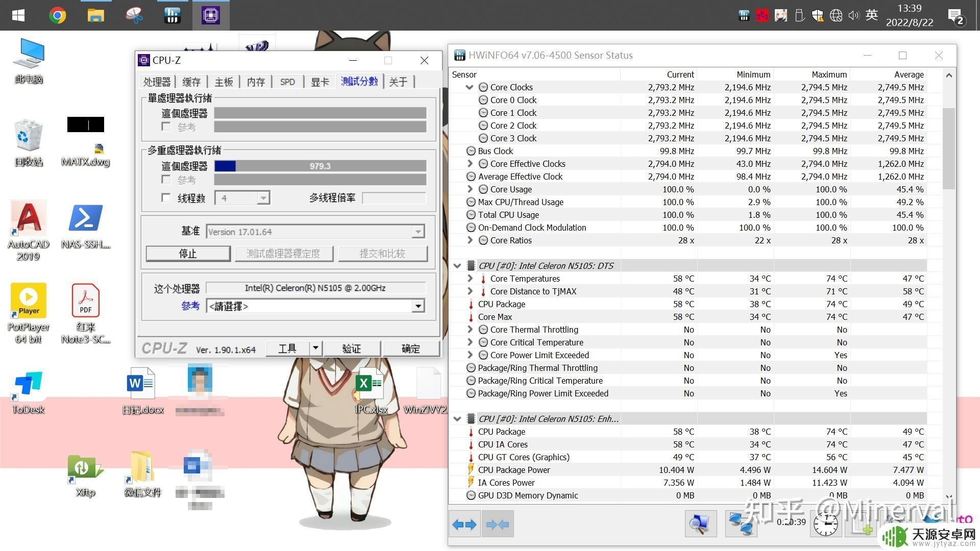
Task: Click the 验证 validate button
Action: [x=351, y=348]
